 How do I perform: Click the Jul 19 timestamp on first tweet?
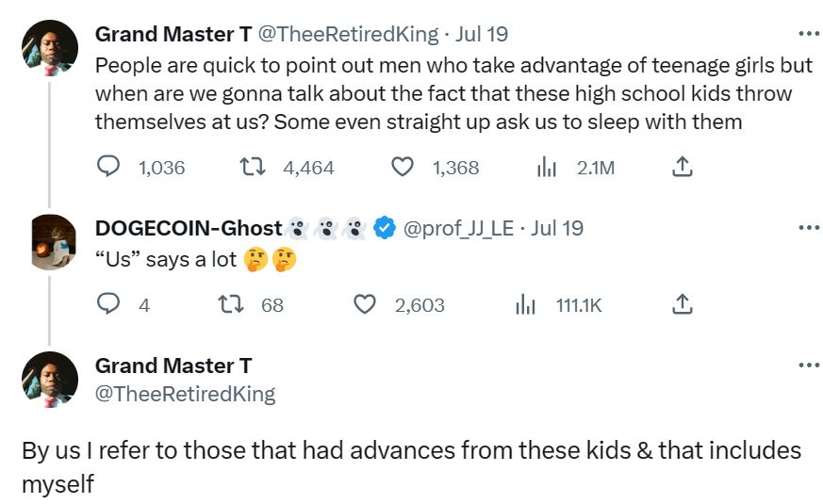[x=482, y=35]
